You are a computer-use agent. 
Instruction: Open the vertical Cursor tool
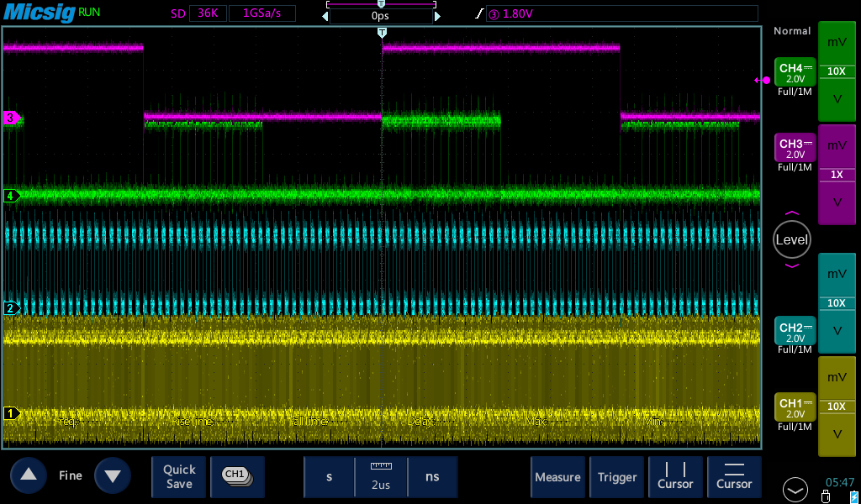click(x=675, y=476)
